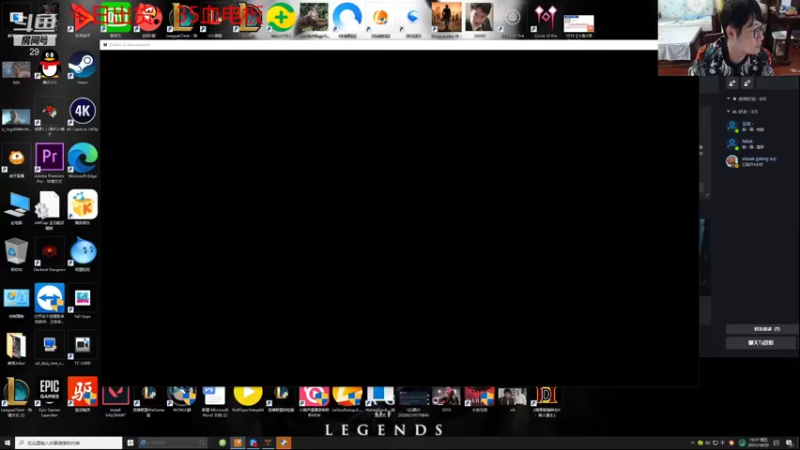The image size is (800, 450).
Task: Open the Diablo II desktop shortcut
Action: click(546, 401)
